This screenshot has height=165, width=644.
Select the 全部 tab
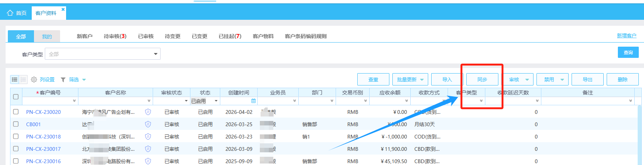21,36
